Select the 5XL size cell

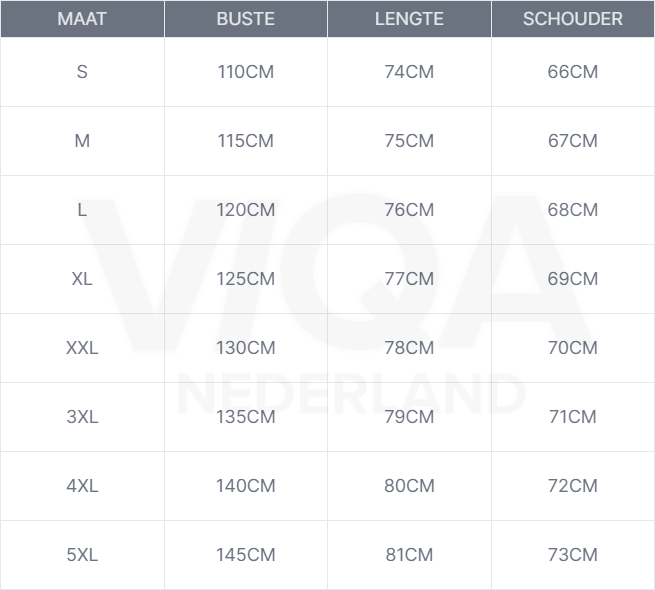click(x=82, y=555)
